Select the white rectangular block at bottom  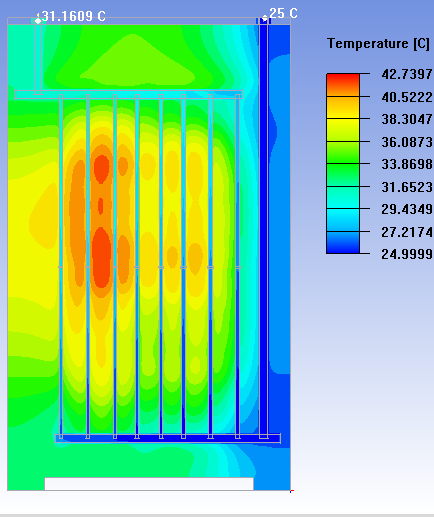[149, 484]
